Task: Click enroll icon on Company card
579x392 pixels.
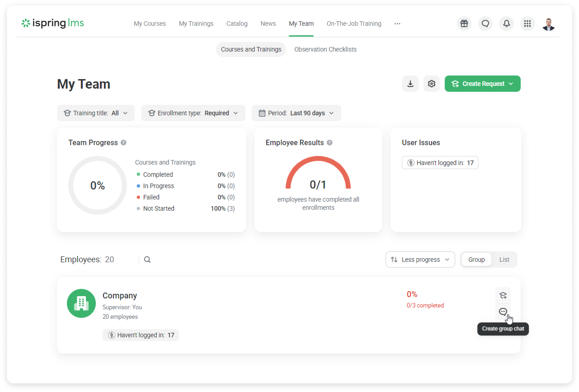Action: click(503, 295)
